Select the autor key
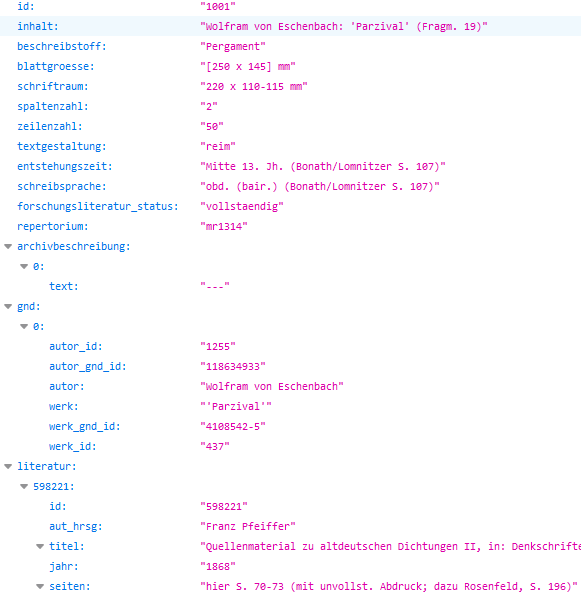Image resolution: width=581 pixels, height=600 pixels. tap(67, 386)
